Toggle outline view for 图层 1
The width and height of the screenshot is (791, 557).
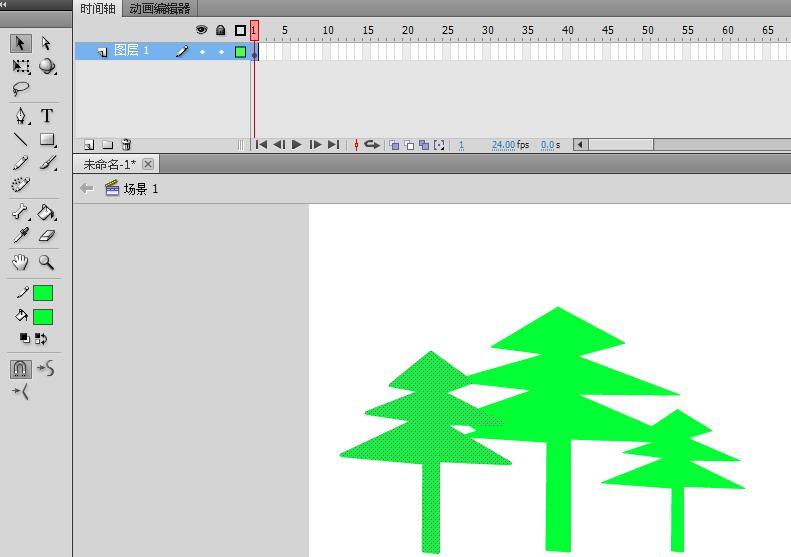[240, 51]
